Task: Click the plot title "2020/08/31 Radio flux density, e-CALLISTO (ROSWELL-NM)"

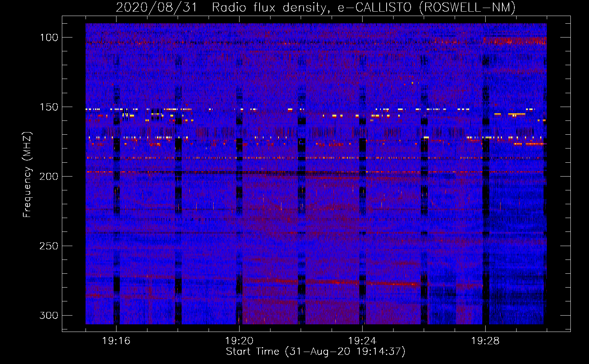Action: tap(316, 7)
